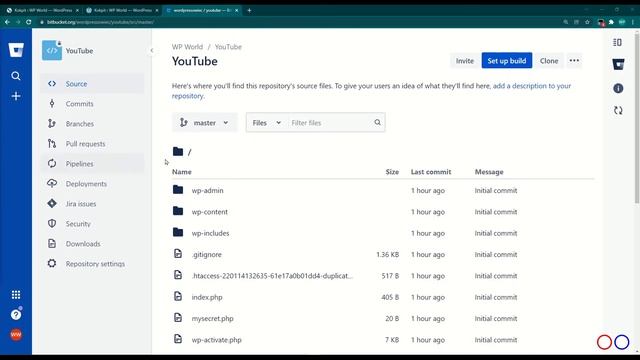The height and width of the screenshot is (360, 640).
Task: Click the create plus icon
Action: click(16, 96)
